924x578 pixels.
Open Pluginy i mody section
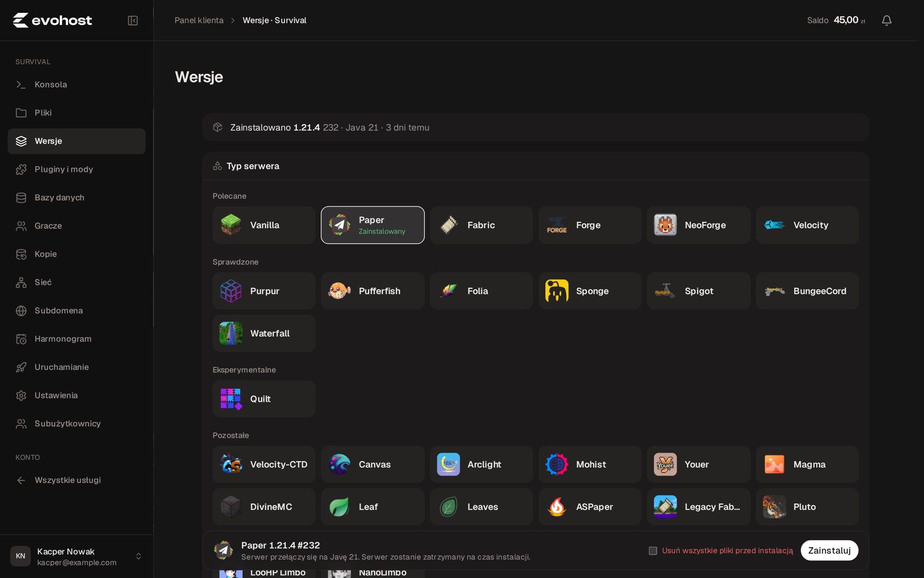tap(77, 170)
